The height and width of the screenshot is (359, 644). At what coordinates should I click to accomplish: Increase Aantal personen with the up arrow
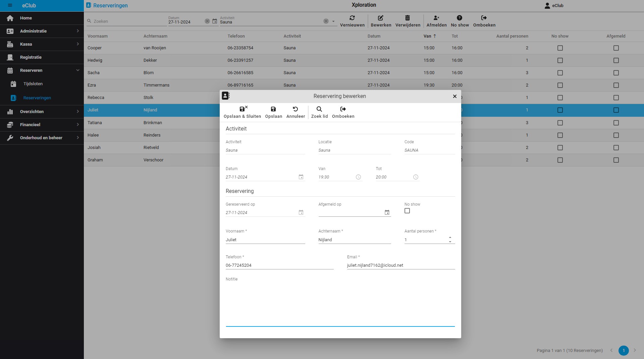pyautogui.click(x=450, y=238)
